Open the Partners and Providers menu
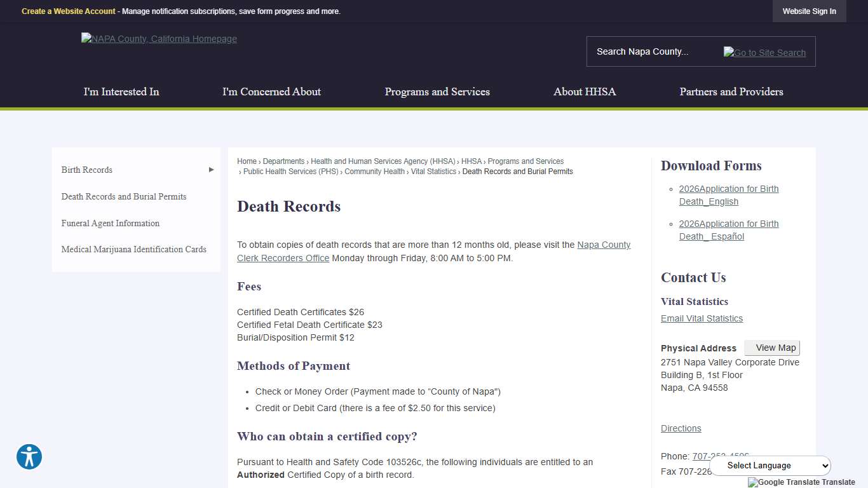This screenshot has width=868, height=488. (731, 91)
